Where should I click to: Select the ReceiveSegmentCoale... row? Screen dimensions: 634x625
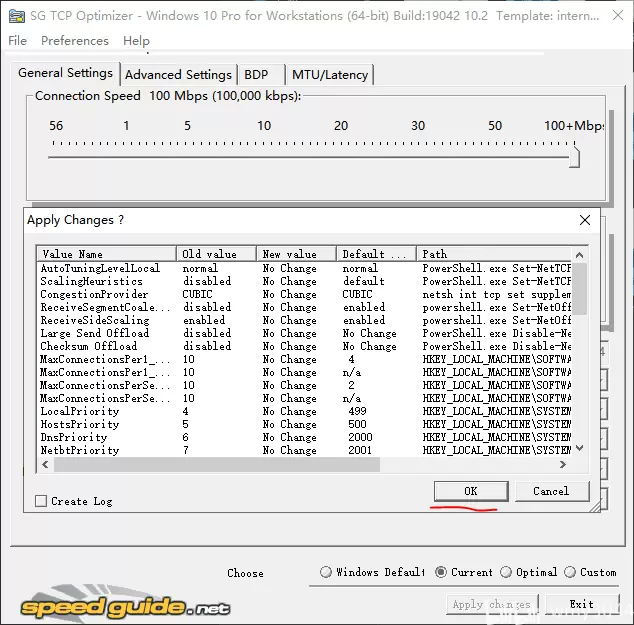[x=304, y=307]
